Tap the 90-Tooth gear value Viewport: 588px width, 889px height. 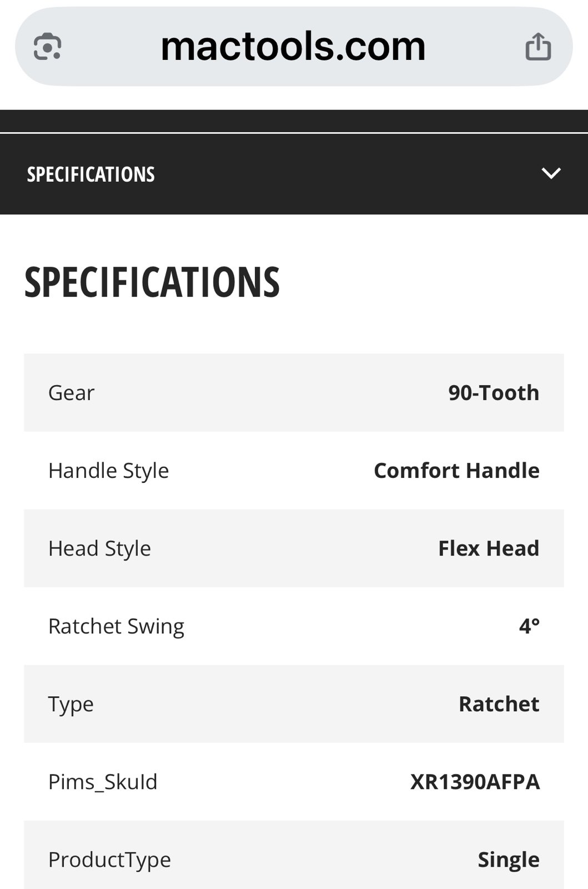point(494,393)
